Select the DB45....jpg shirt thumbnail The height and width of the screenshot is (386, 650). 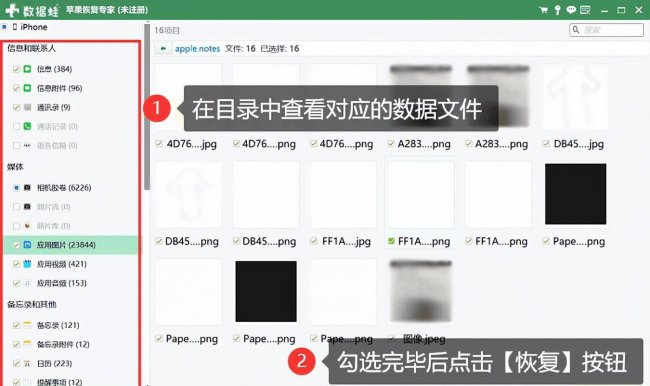coord(575,97)
